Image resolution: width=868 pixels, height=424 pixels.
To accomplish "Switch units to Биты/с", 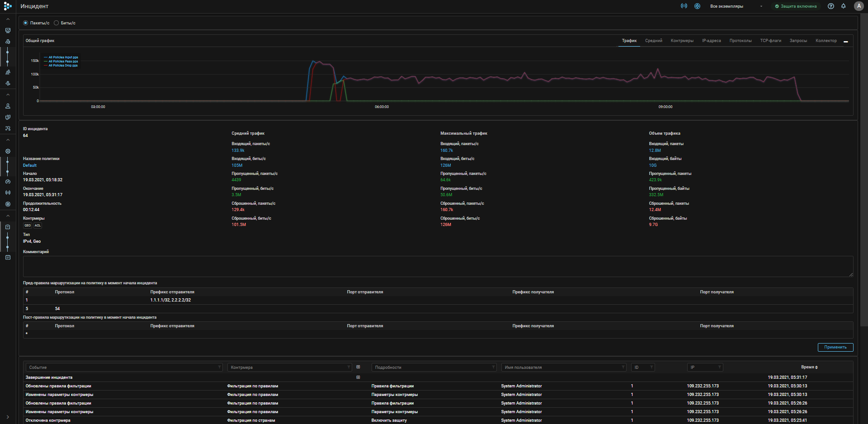I will coord(57,23).
